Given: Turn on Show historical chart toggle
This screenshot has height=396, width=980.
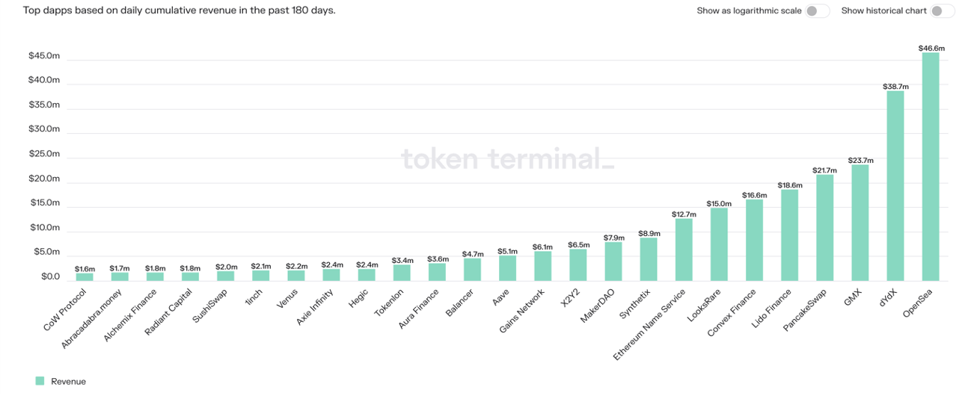Looking at the screenshot, I should [942, 11].
